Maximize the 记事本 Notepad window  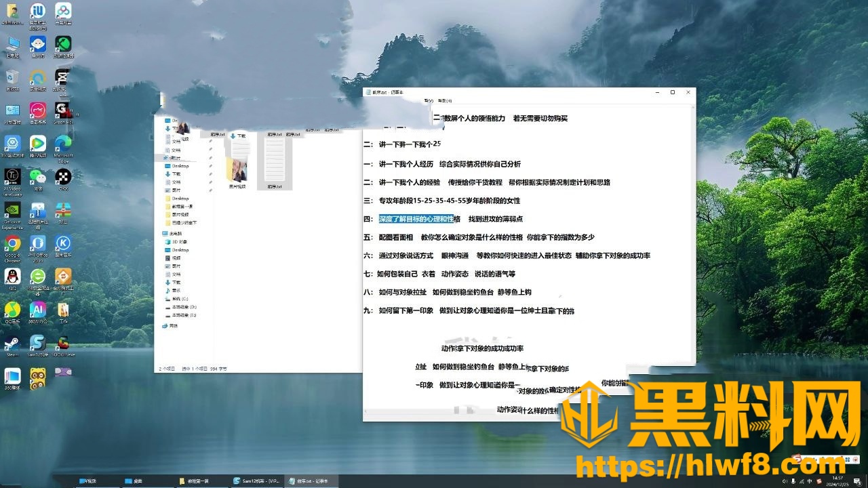point(673,92)
